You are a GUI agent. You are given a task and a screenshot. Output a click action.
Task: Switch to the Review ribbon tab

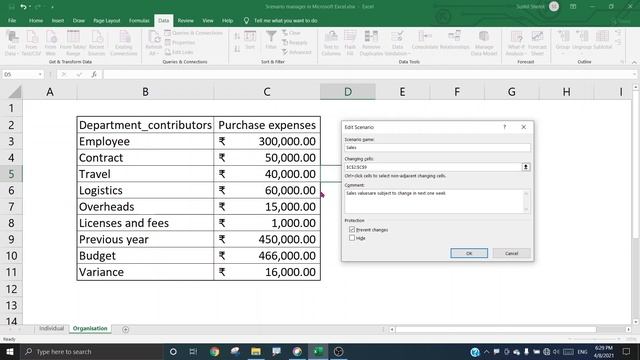point(185,20)
